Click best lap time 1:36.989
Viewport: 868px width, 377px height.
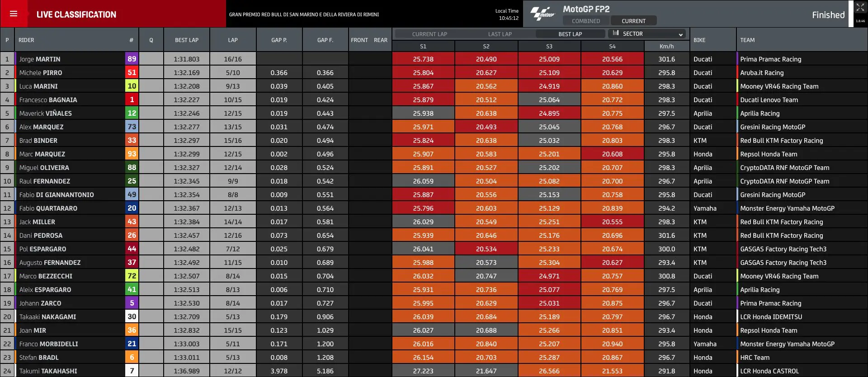[187, 371]
